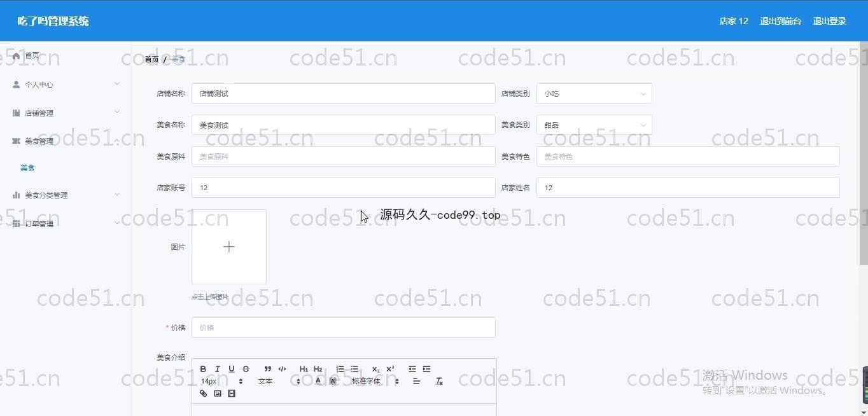The image size is (868, 416).
Task: Apply ordered list formatting
Action: click(x=340, y=369)
